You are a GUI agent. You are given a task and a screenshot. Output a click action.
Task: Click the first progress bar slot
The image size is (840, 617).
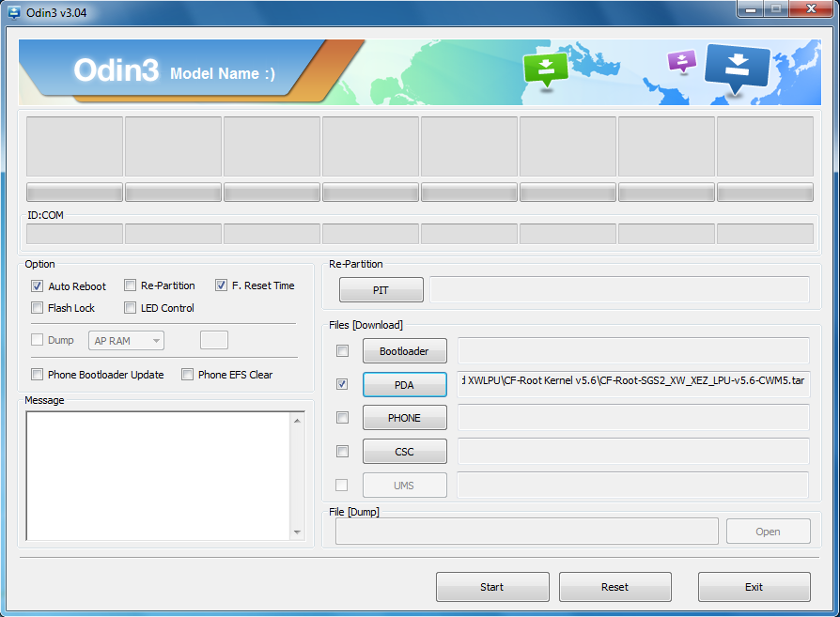[74, 193]
